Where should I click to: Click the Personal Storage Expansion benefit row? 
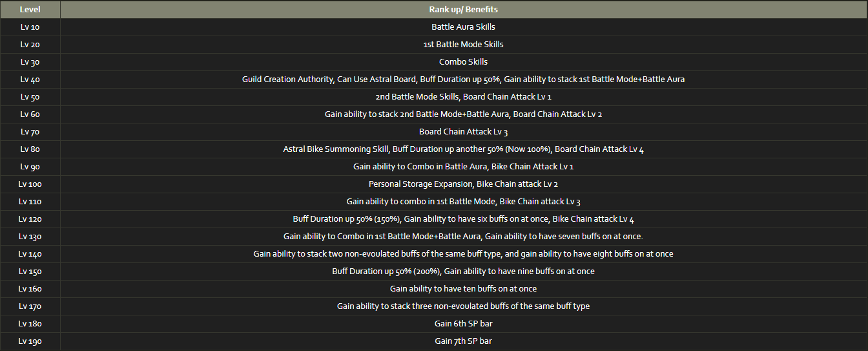coord(463,184)
